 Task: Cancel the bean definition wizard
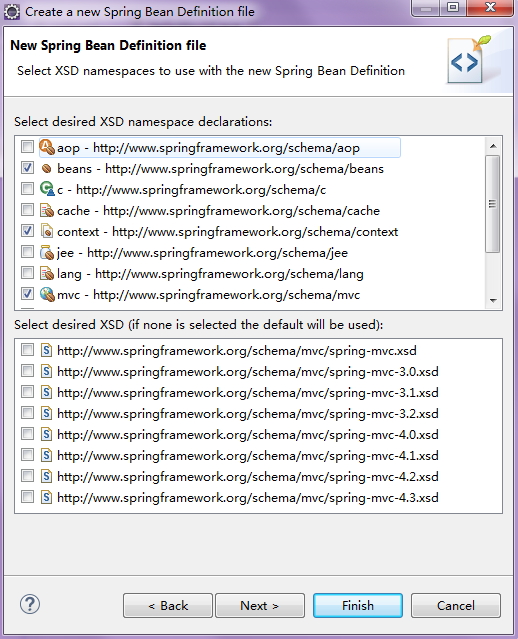click(x=456, y=606)
